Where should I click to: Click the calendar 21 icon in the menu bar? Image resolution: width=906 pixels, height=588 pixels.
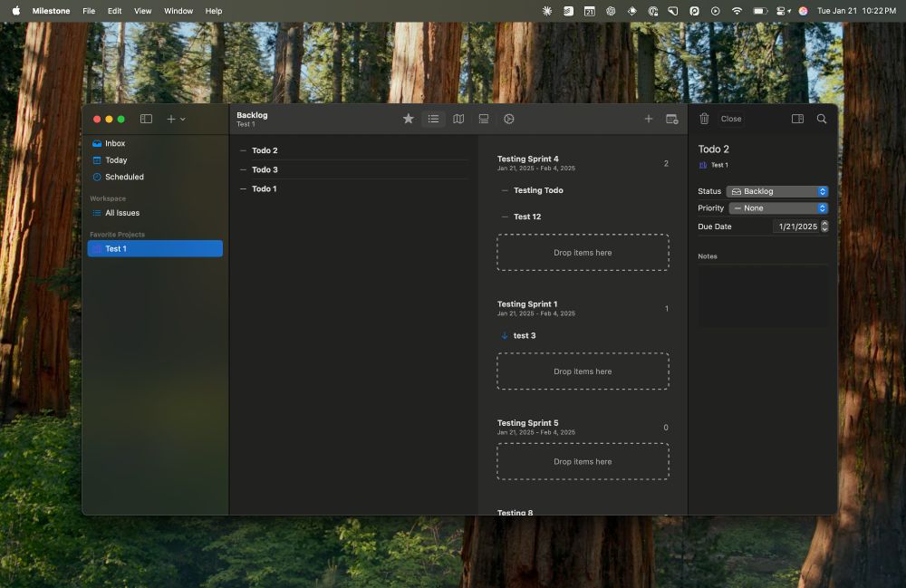(590, 11)
